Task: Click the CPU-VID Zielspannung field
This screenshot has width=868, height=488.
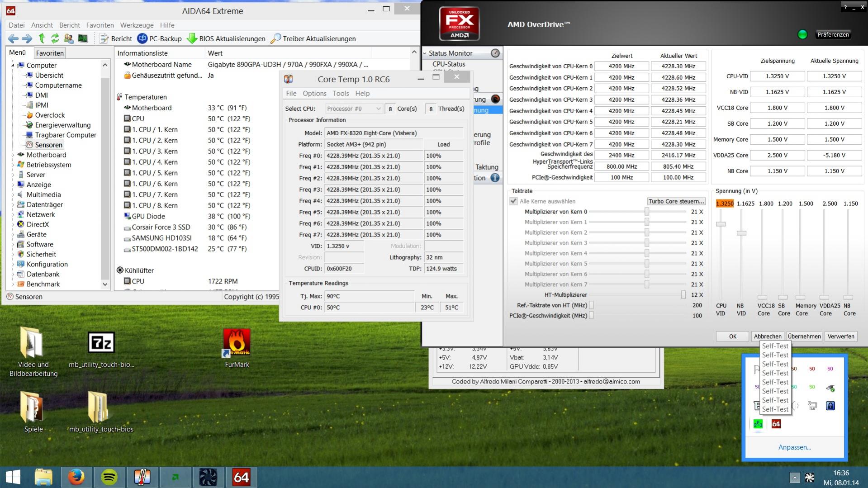Action: click(x=777, y=76)
